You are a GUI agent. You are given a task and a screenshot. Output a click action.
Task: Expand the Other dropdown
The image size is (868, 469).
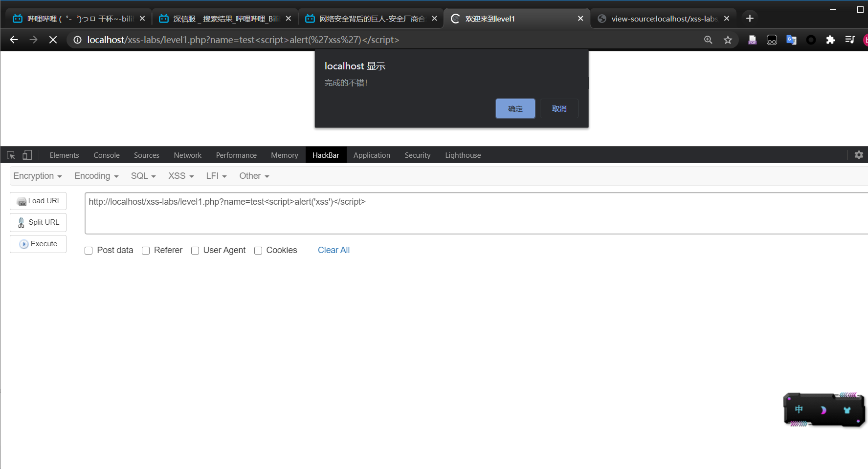click(254, 176)
